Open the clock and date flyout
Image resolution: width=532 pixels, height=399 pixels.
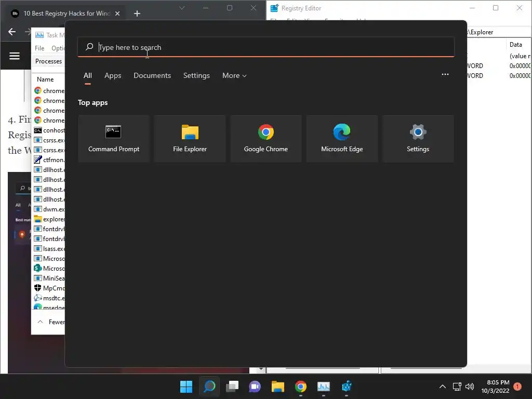click(x=495, y=387)
